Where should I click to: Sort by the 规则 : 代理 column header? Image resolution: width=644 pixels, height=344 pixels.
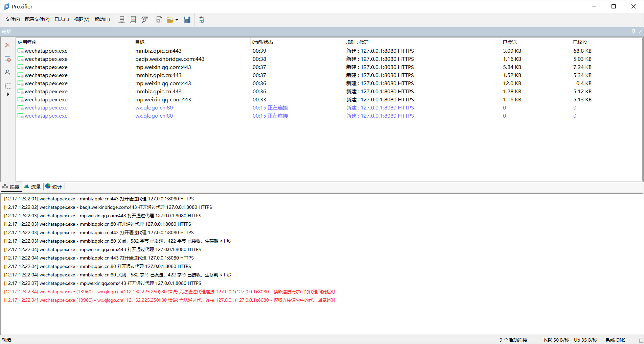click(422, 42)
